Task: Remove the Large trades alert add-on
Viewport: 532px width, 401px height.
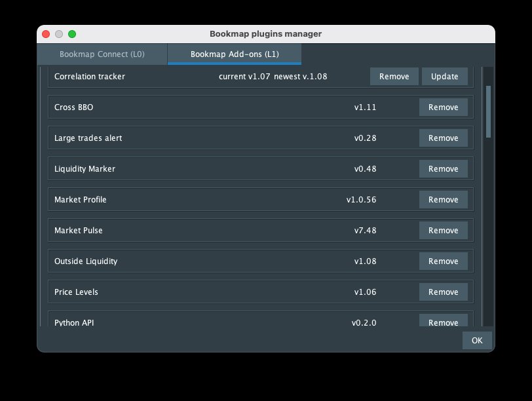Action: click(443, 138)
